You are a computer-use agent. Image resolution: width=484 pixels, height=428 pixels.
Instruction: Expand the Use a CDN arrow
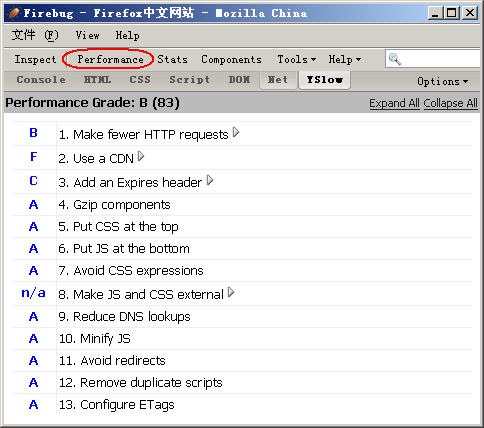141,156
